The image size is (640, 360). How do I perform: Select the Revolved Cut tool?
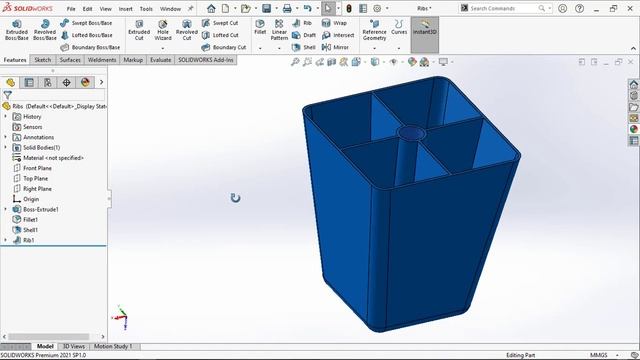187,30
